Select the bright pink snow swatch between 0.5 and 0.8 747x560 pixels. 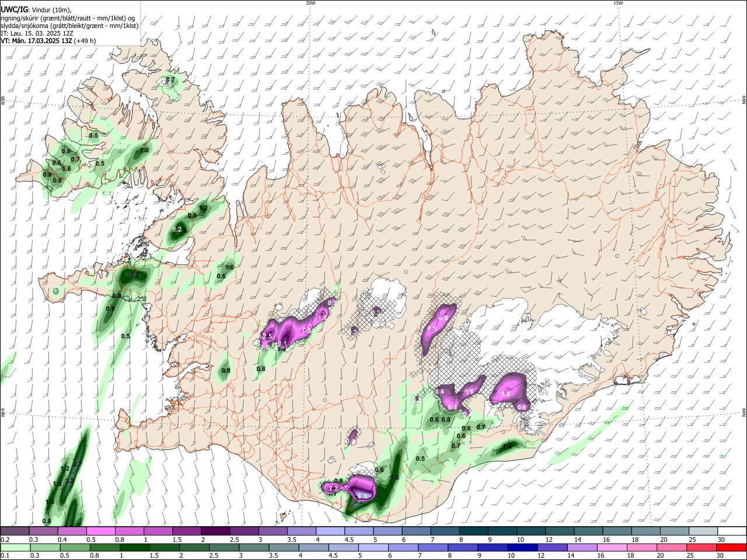click(100, 531)
